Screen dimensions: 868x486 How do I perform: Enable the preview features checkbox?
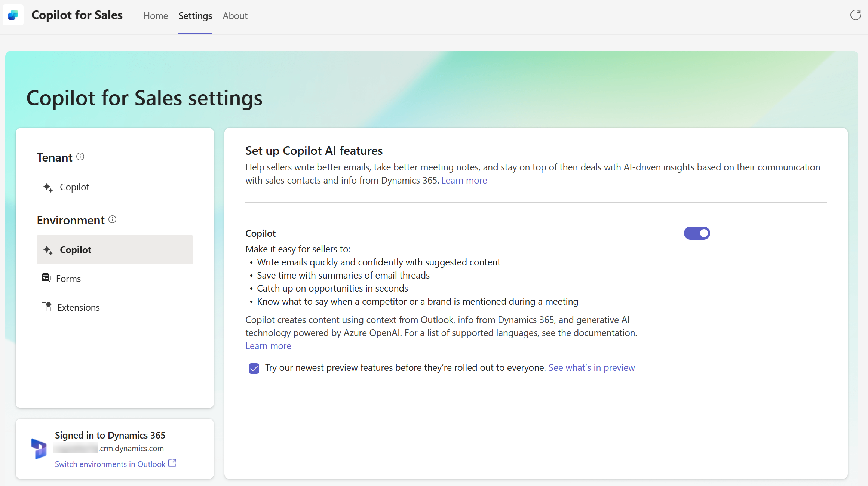(x=254, y=368)
